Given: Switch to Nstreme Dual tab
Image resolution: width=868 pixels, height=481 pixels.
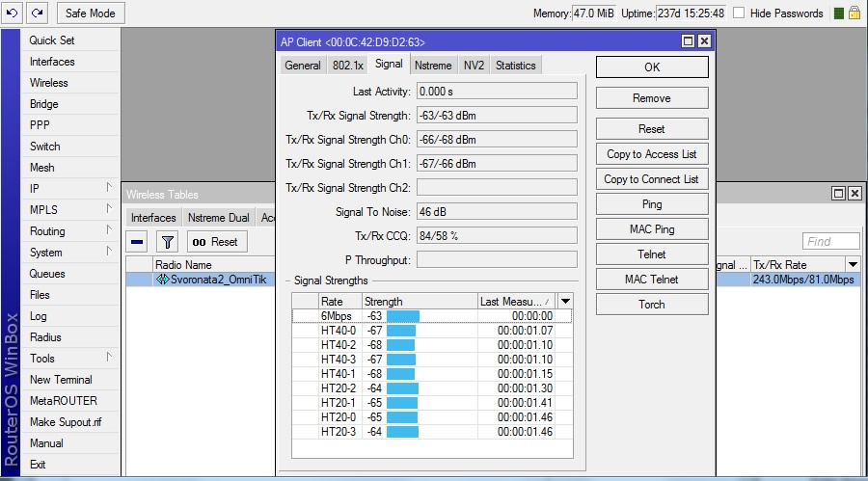Looking at the screenshot, I should (x=219, y=218).
